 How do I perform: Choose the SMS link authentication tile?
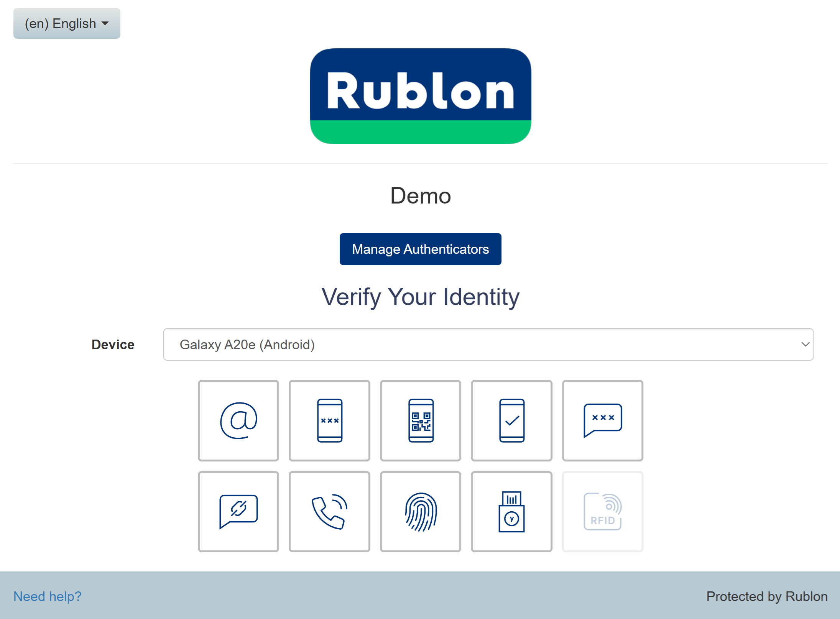(x=238, y=511)
